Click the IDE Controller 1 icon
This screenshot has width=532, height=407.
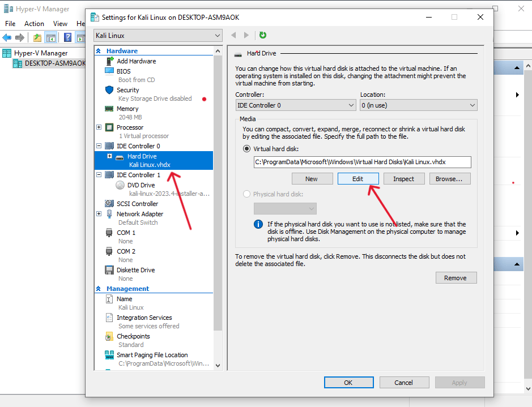click(x=109, y=175)
